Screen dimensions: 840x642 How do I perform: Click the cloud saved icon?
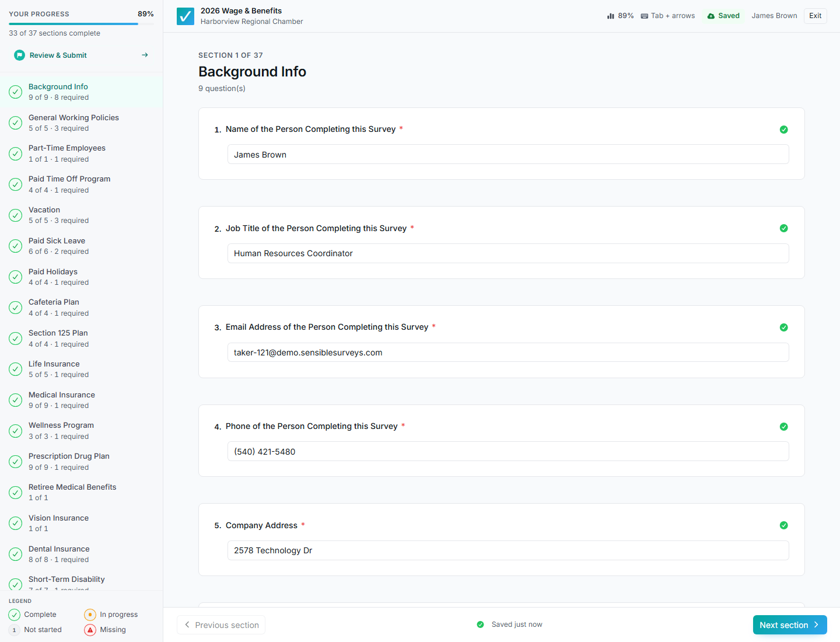click(711, 16)
